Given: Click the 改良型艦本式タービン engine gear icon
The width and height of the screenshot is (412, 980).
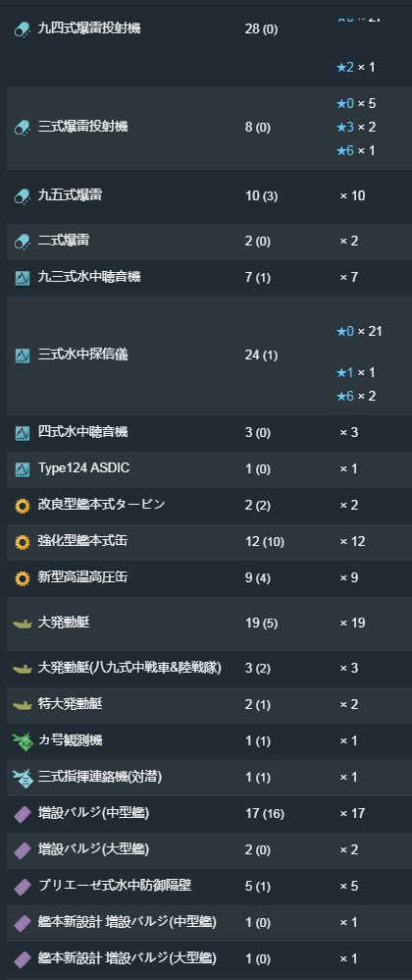Looking at the screenshot, I should tap(22, 505).
